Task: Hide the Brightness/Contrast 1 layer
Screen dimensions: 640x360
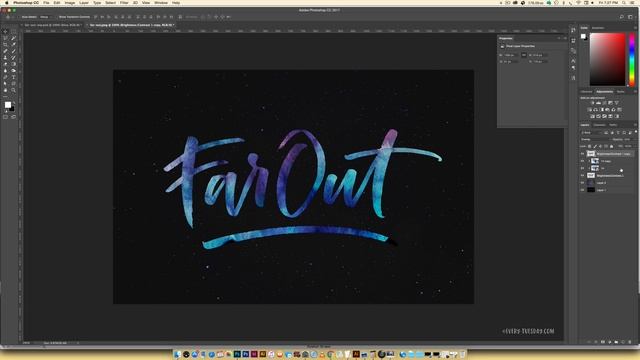Action: (x=582, y=176)
